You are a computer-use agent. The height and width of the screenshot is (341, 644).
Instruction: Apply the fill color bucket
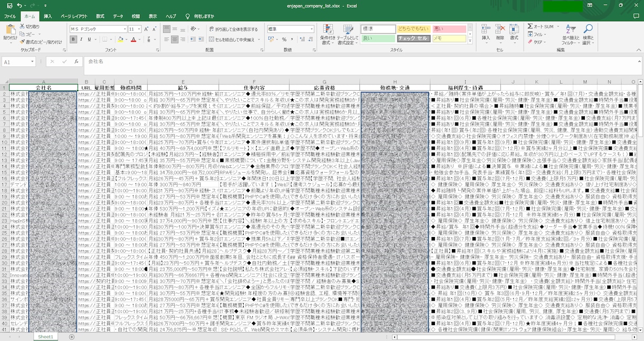(x=120, y=40)
